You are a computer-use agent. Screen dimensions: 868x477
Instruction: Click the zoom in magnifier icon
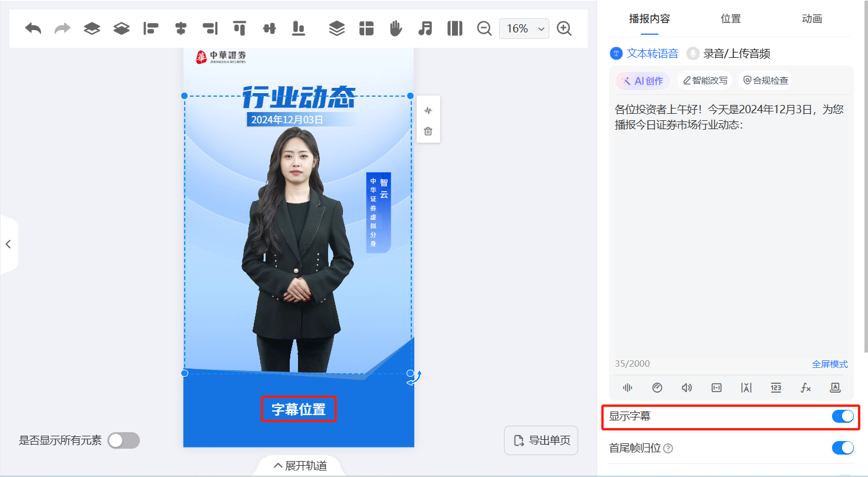click(565, 28)
